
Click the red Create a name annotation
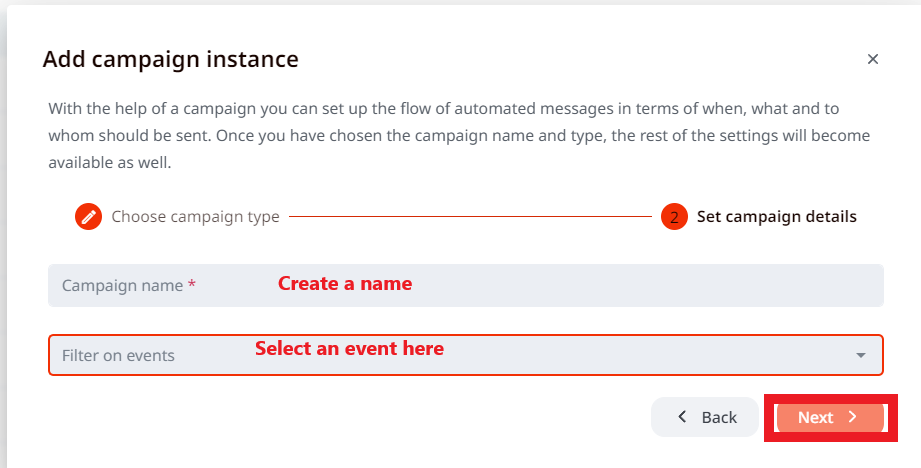(345, 284)
